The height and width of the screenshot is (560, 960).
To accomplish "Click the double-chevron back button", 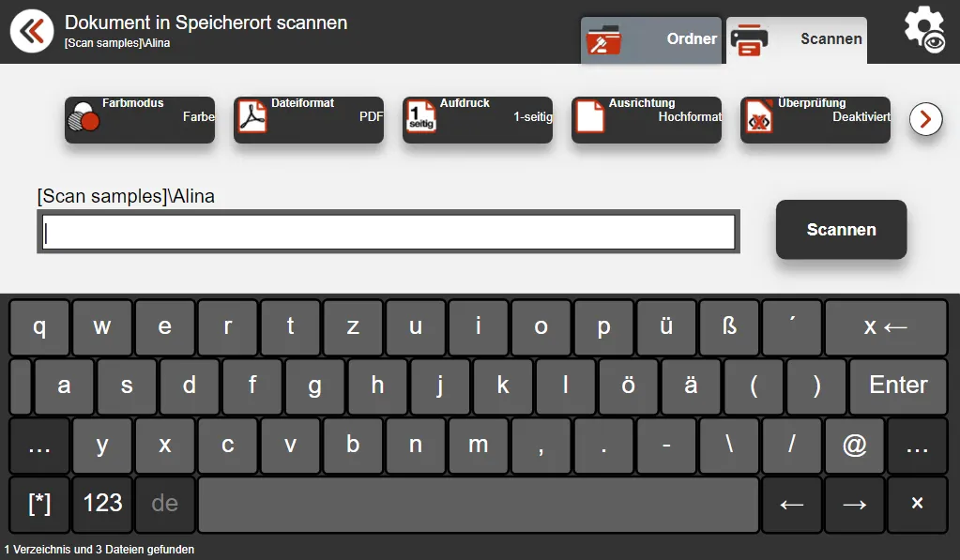I will (32, 31).
